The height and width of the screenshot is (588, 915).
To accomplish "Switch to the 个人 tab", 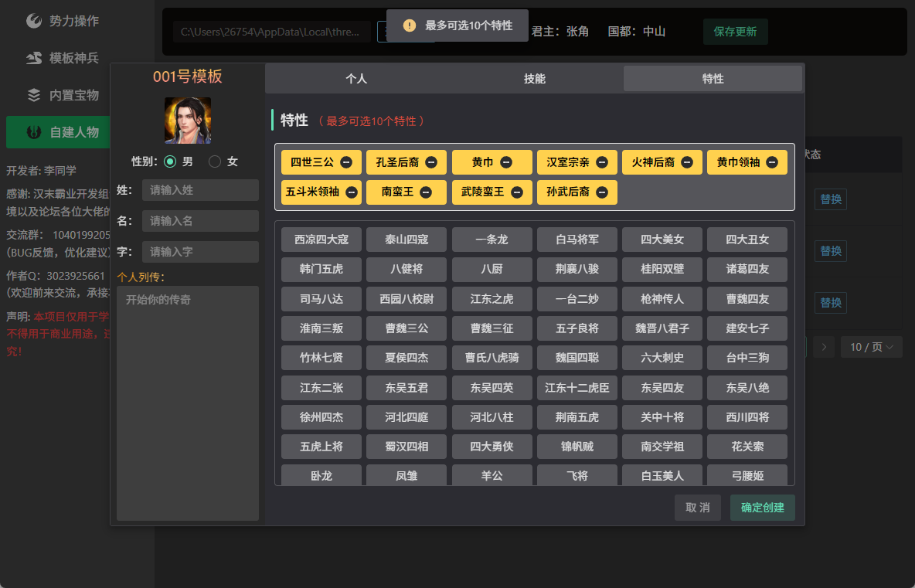I will pyautogui.click(x=356, y=79).
